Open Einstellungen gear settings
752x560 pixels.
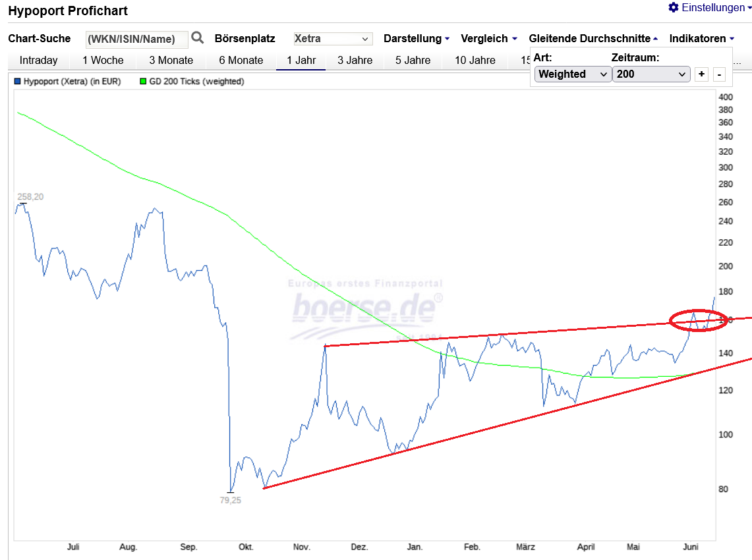[710, 8]
